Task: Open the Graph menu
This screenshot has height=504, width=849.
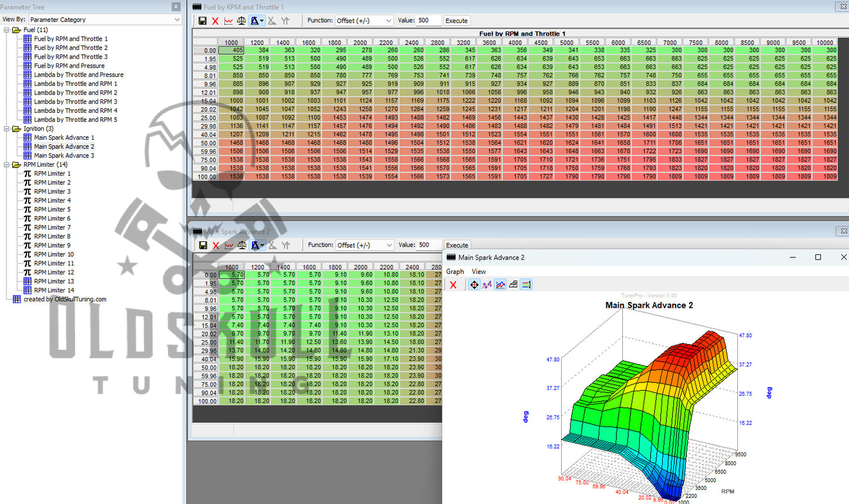Action: pyautogui.click(x=455, y=271)
